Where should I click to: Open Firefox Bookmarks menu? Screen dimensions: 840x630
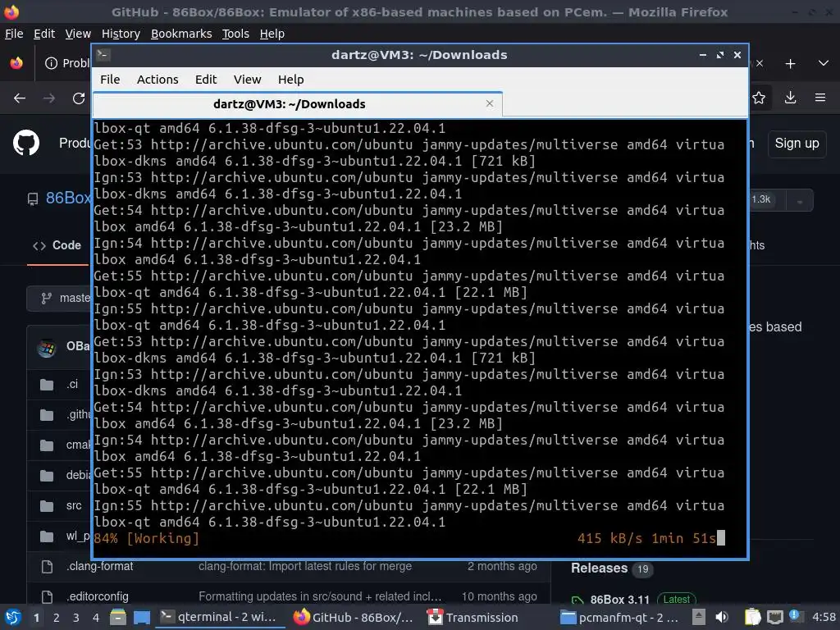tap(181, 34)
